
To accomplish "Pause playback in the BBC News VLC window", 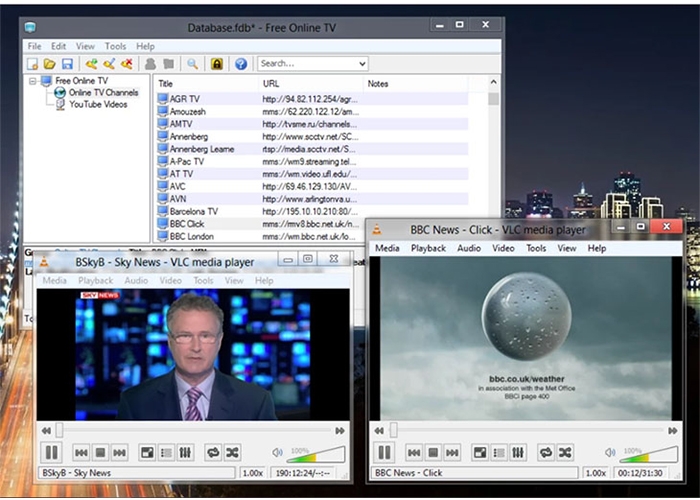I will click(384, 453).
